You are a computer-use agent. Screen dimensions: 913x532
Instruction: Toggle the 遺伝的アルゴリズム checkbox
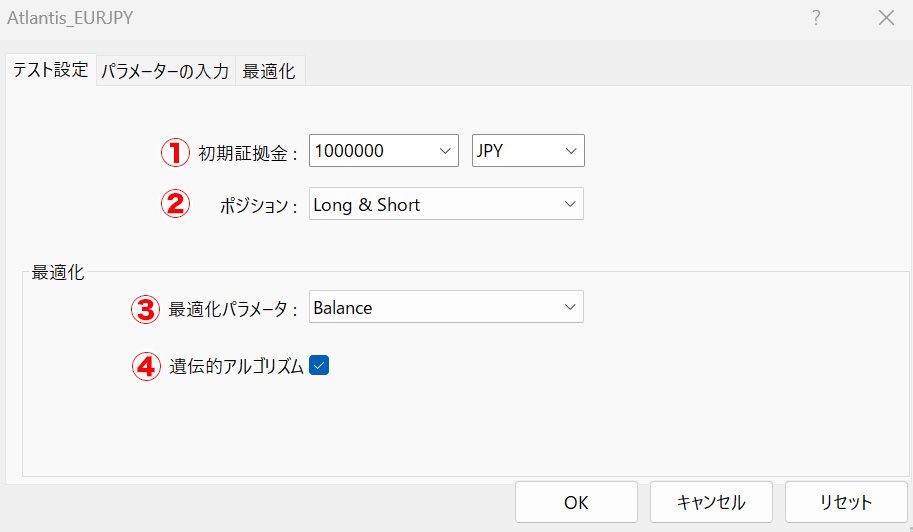click(319, 366)
